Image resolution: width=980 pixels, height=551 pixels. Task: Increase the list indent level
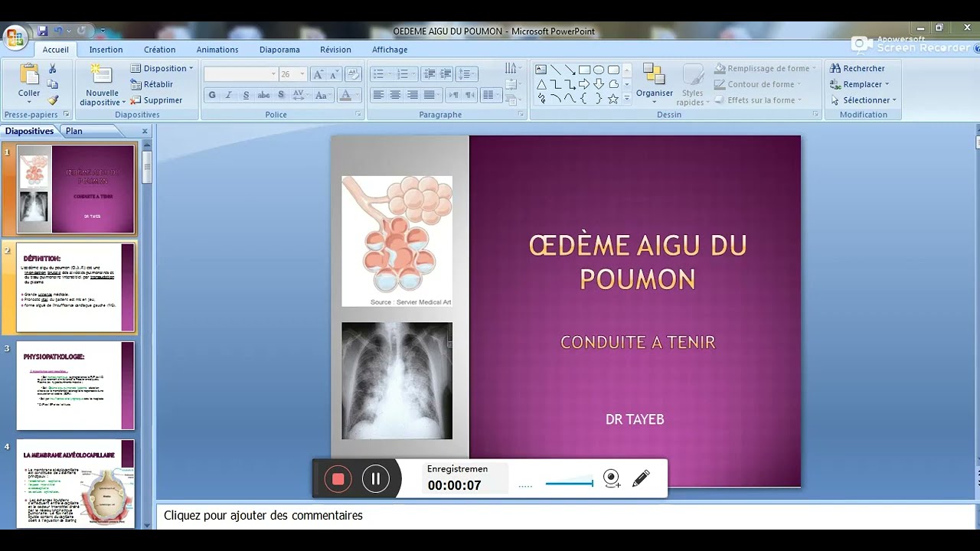tap(445, 74)
